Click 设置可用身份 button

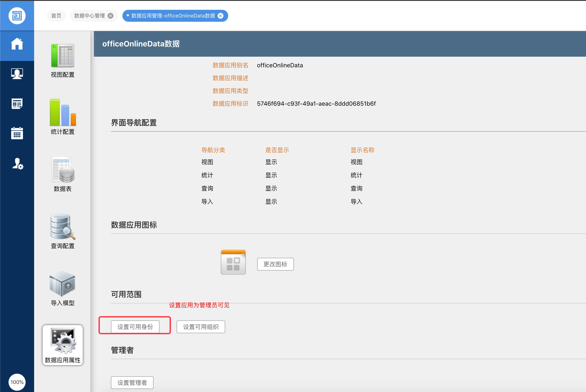click(135, 327)
